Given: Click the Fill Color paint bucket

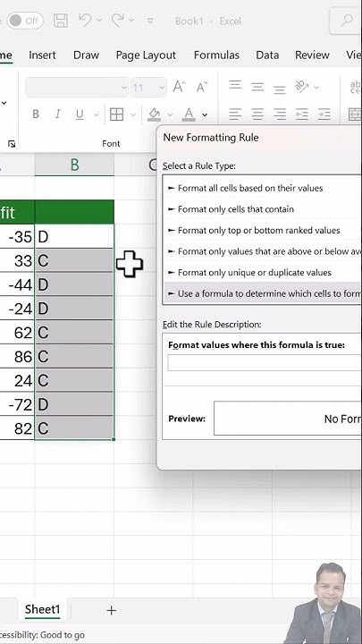Looking at the screenshot, I should click(x=155, y=114).
